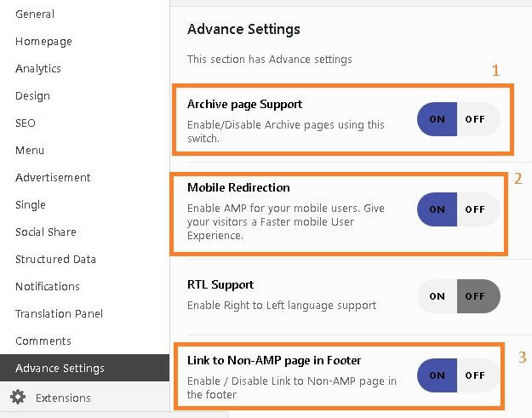This screenshot has height=418, width=532.
Task: Open the Social Share section
Action: [x=46, y=232]
